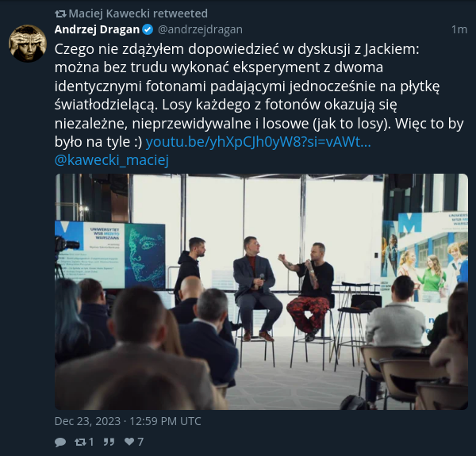Open the youtu.be video link
476x456 pixels.
coord(259,142)
